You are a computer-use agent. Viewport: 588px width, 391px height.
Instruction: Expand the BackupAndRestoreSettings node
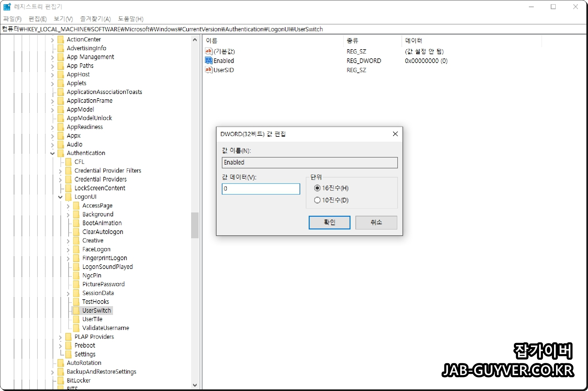tap(52, 372)
